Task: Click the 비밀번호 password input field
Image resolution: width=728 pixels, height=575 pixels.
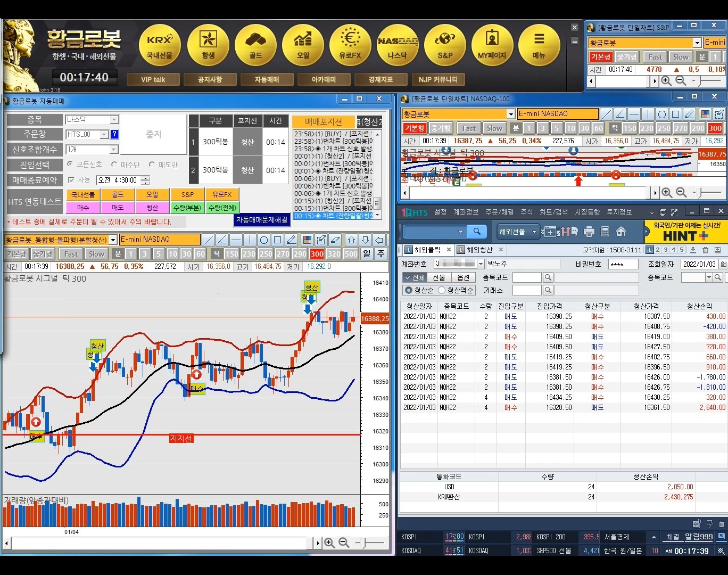Action: 623,264
